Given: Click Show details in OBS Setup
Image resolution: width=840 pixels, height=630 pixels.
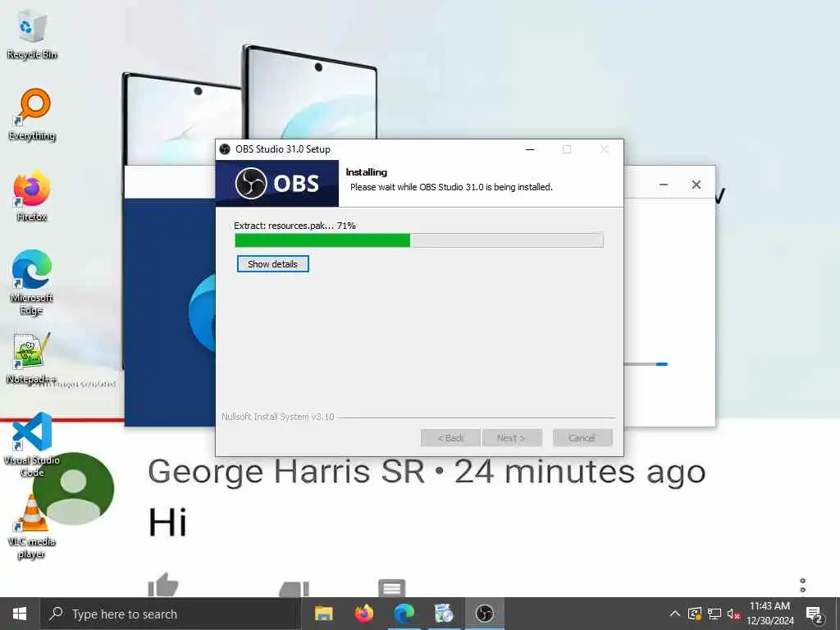Looking at the screenshot, I should tap(272, 264).
